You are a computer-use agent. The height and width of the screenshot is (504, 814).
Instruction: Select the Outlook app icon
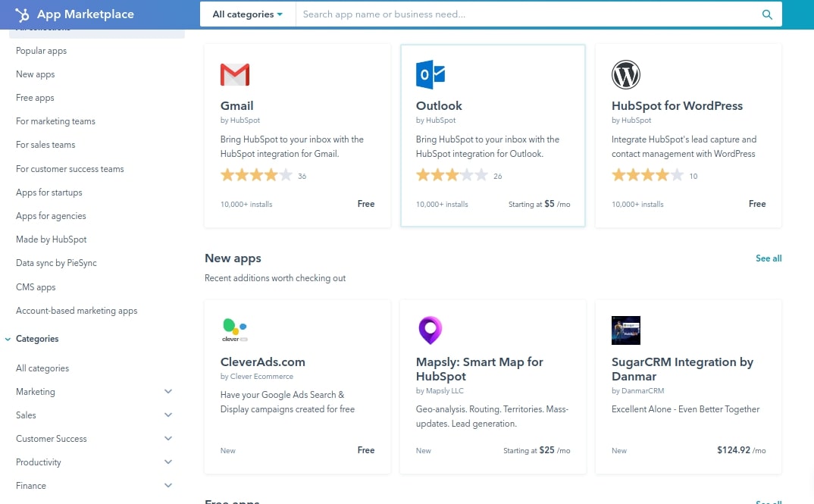click(x=430, y=74)
